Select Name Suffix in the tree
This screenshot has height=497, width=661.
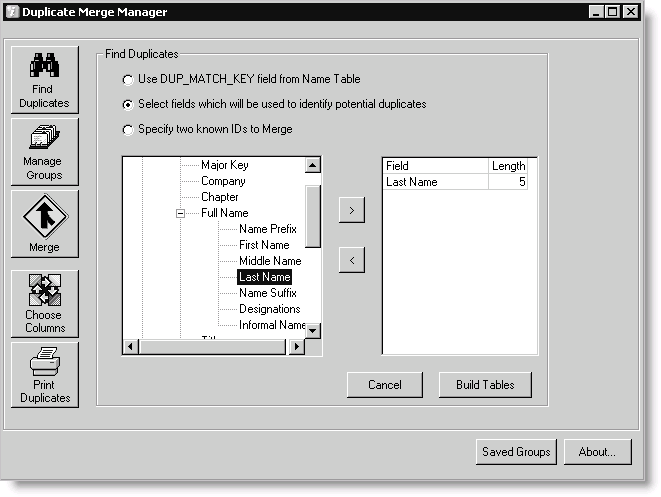268,293
